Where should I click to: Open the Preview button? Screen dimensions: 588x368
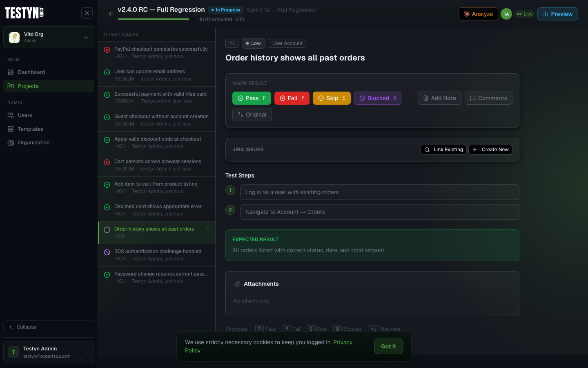pos(558,14)
